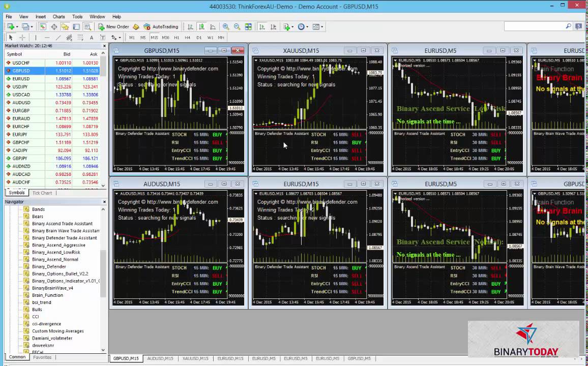Select the Vertical Line drawing tool
The image size is (588, 366).
click(36, 38)
